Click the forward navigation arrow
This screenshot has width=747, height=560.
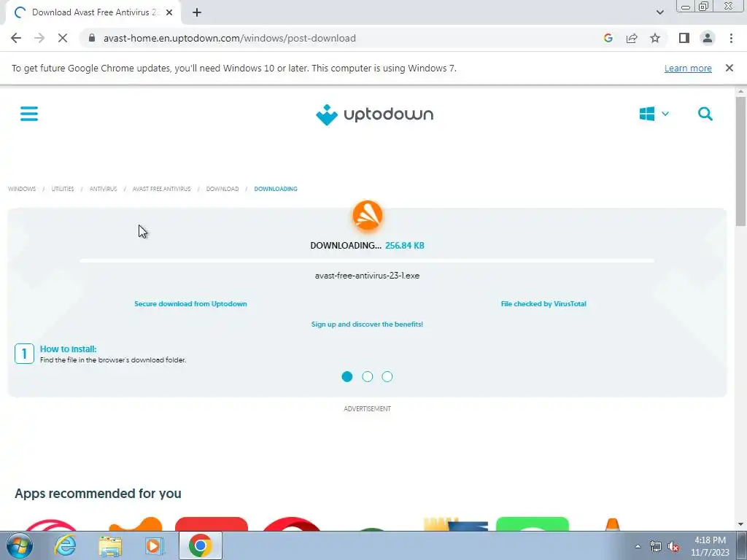coord(39,38)
